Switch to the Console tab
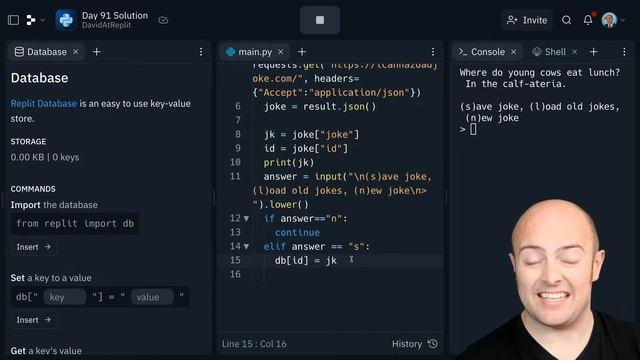Viewport: 640px width, 360px height. (x=487, y=52)
